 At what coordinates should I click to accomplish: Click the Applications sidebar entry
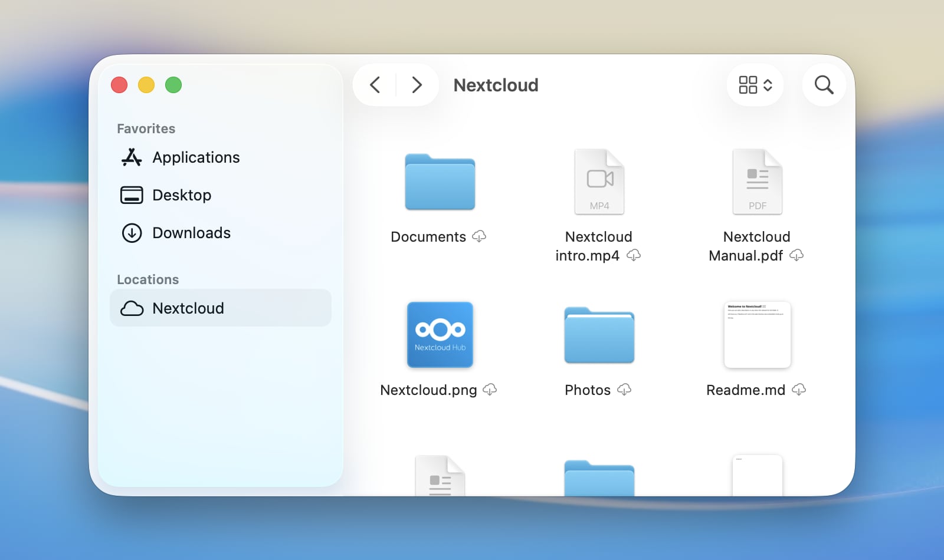pos(196,157)
